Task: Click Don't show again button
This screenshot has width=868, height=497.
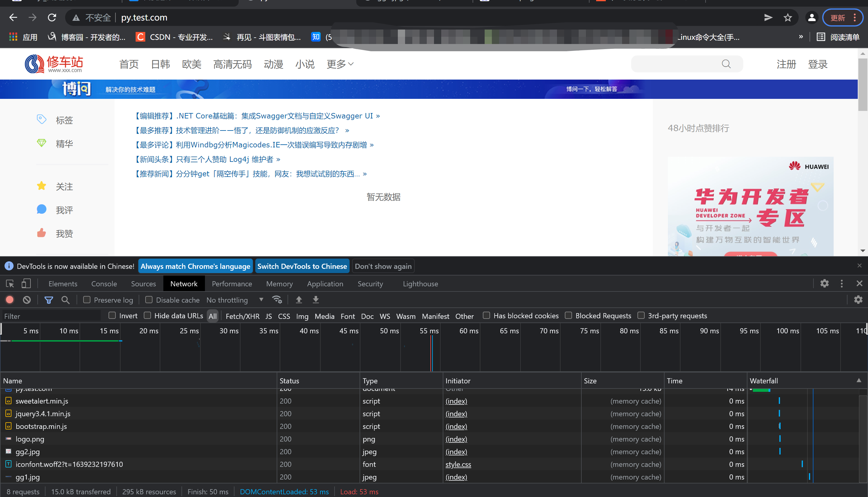Action: pyautogui.click(x=383, y=266)
